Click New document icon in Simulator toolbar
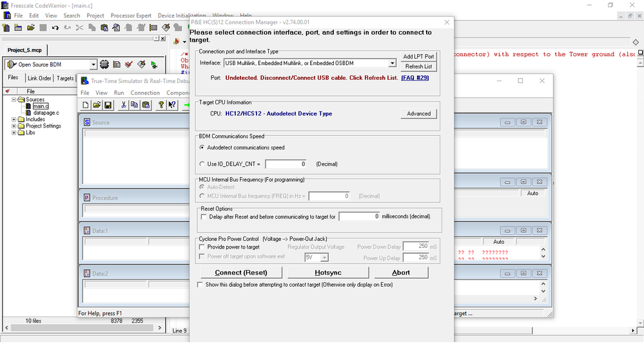 click(x=85, y=105)
